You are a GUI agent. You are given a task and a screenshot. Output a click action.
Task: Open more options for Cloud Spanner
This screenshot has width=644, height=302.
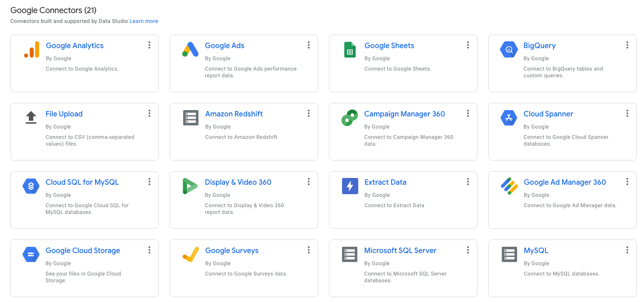(x=627, y=113)
